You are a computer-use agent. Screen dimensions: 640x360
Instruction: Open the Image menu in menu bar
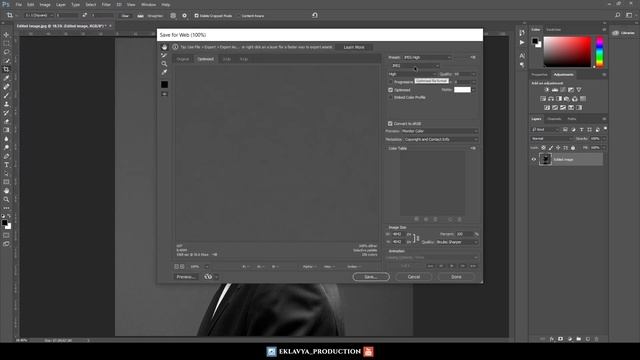coord(45,4)
